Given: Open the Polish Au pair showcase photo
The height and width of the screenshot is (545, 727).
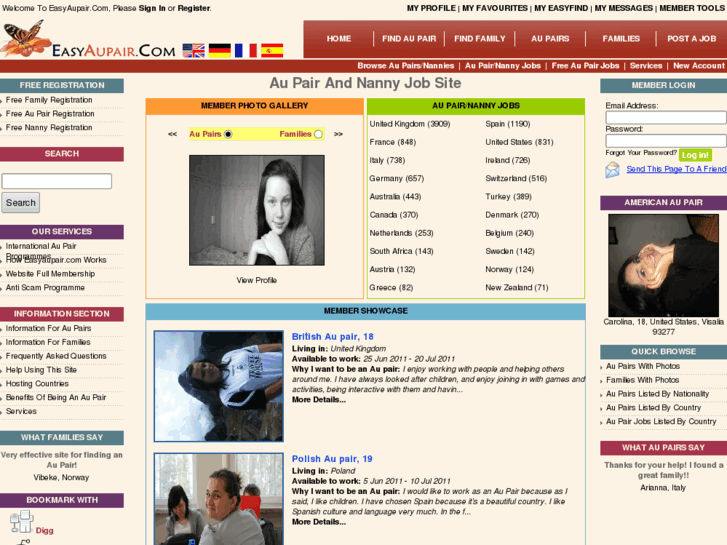Looking at the screenshot, I should point(219,499).
